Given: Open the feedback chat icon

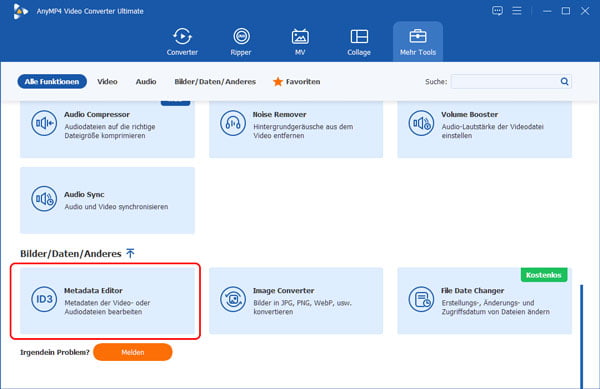Looking at the screenshot, I should [497, 11].
